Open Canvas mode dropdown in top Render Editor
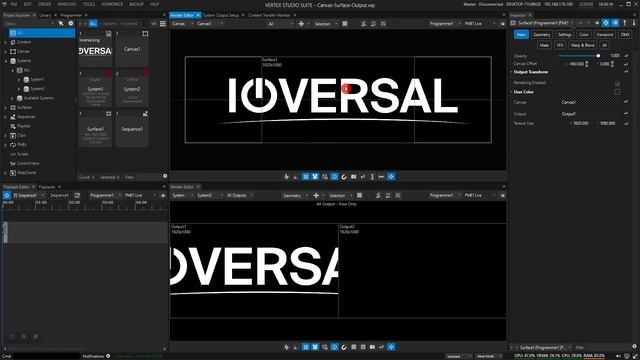This screenshot has width=640, height=360. tap(182, 24)
